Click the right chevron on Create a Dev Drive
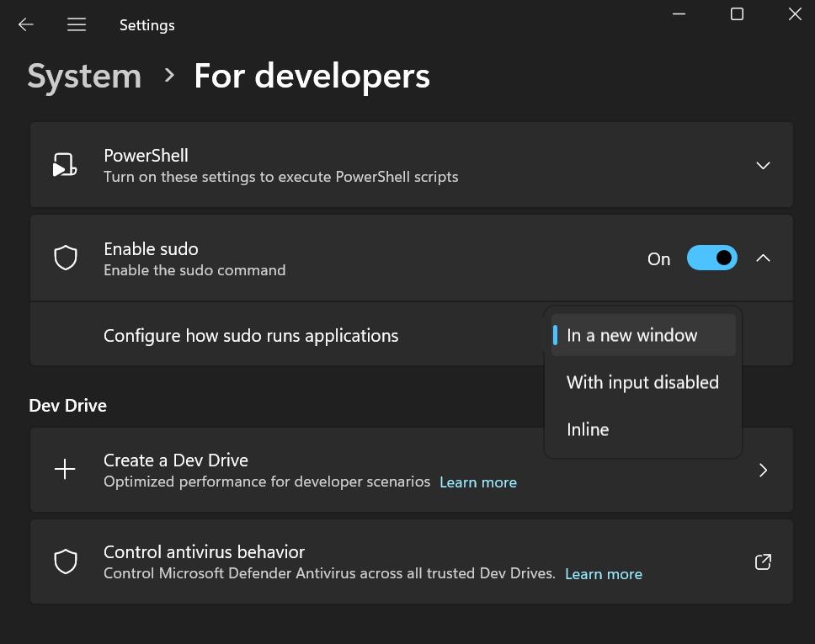The image size is (815, 644). click(763, 469)
